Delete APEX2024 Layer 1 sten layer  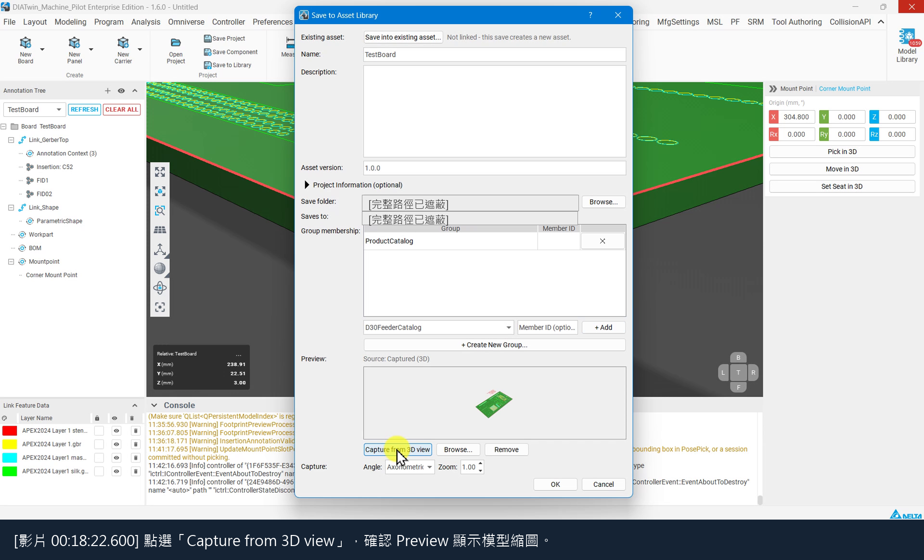tap(135, 431)
